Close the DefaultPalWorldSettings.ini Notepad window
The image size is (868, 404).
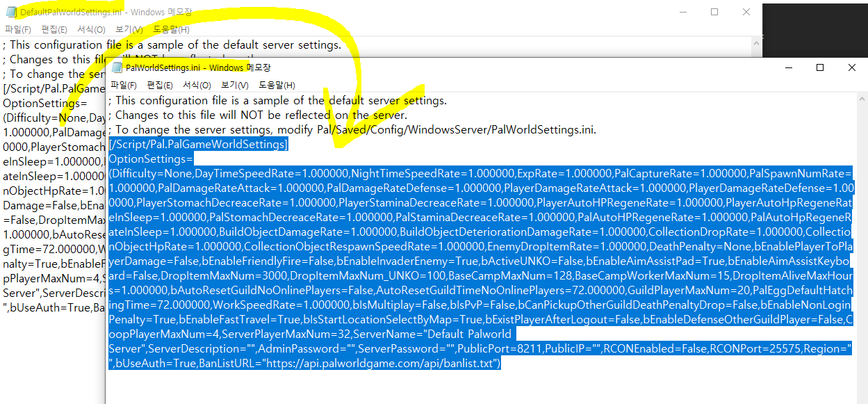tap(746, 12)
